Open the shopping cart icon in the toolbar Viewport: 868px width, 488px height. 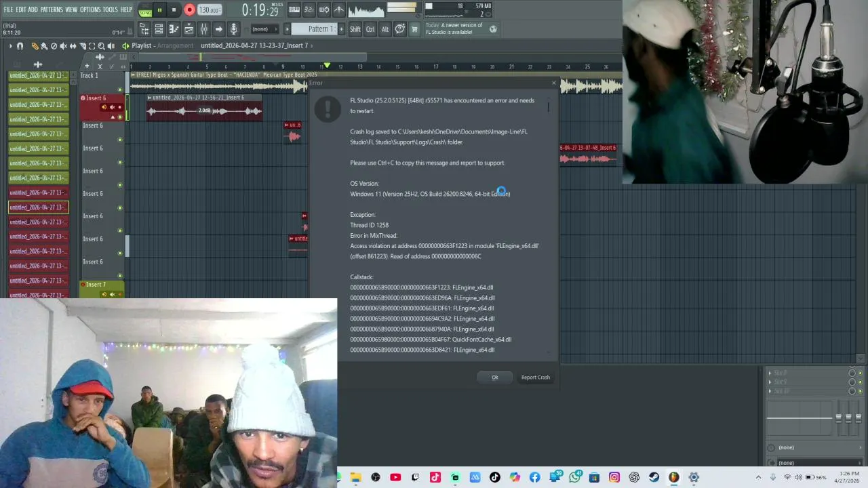(414, 29)
